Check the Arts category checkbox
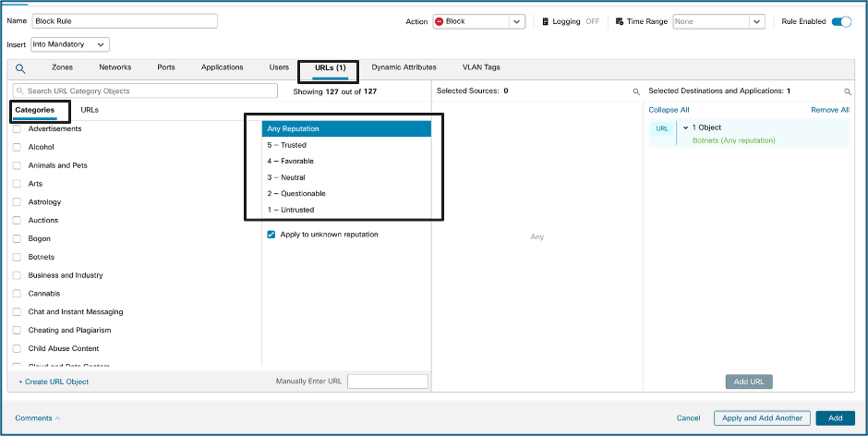868x436 pixels. click(x=18, y=184)
